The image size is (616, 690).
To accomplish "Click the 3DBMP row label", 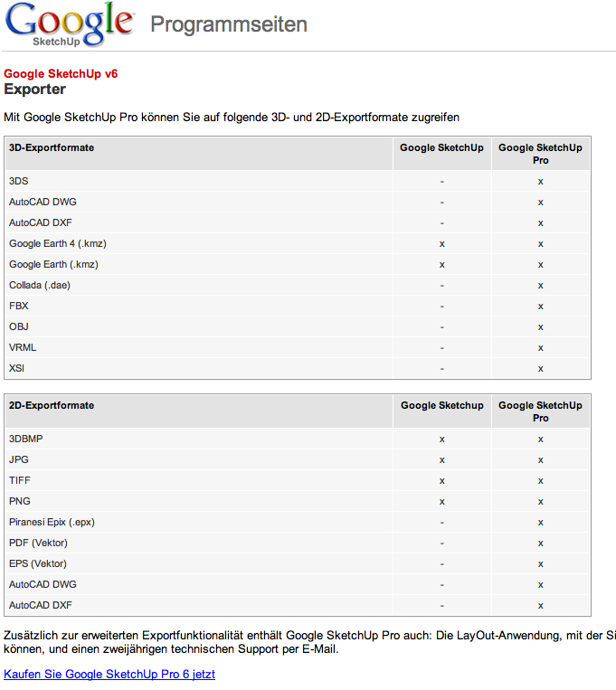I will (x=26, y=439).
